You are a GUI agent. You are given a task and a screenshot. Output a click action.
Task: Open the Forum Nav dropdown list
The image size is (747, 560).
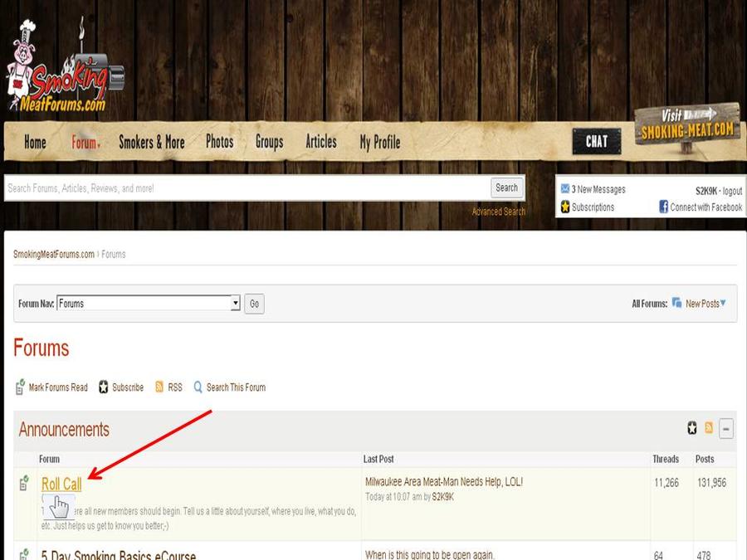click(x=236, y=304)
